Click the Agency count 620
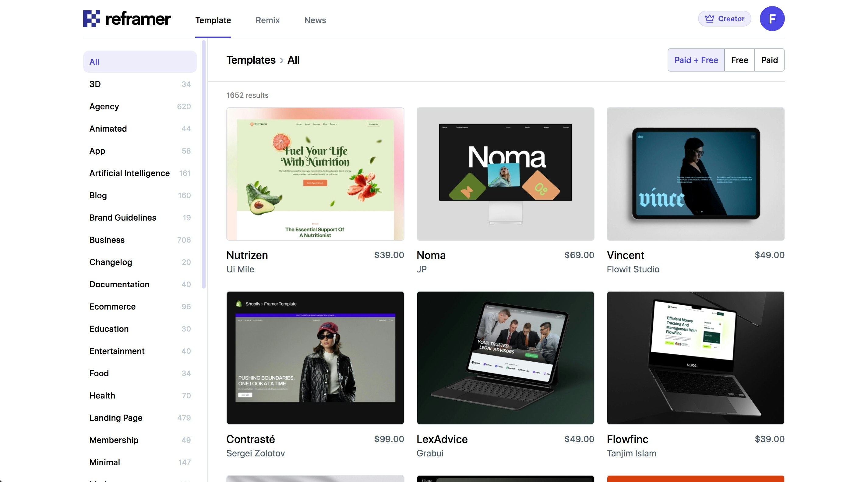The height and width of the screenshot is (482, 868). pyautogui.click(x=184, y=107)
